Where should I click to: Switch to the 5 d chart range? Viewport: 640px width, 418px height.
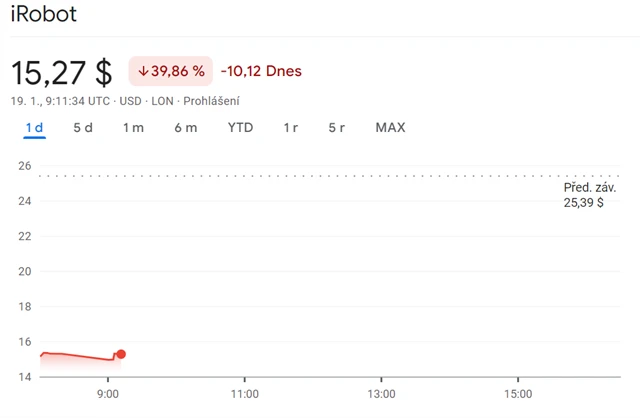click(x=83, y=127)
